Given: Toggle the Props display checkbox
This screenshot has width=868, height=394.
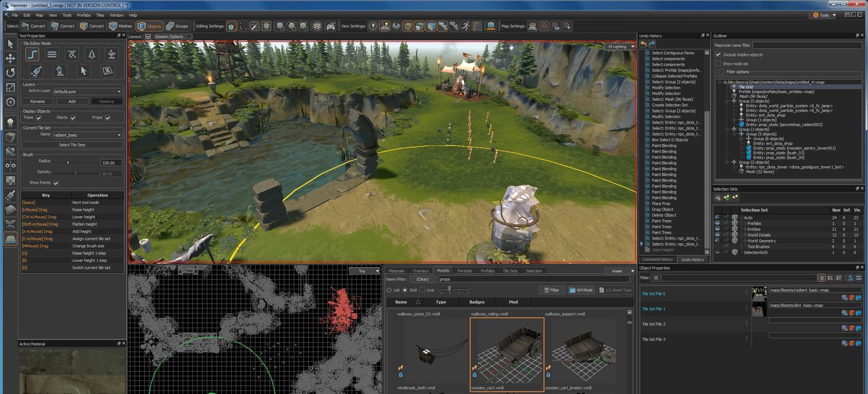Looking at the screenshot, I should point(108,118).
